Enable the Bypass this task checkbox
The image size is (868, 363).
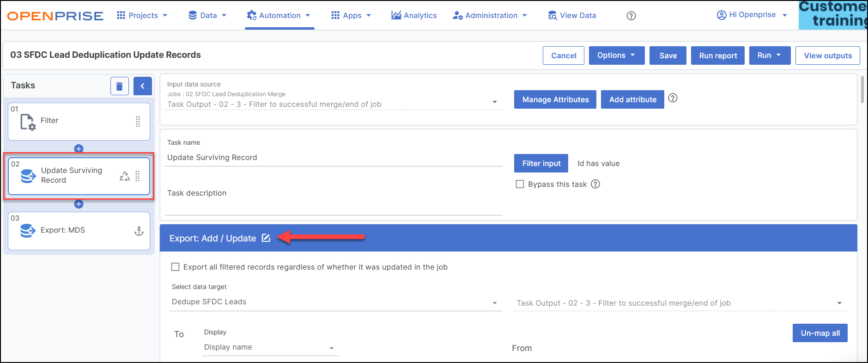(x=520, y=184)
